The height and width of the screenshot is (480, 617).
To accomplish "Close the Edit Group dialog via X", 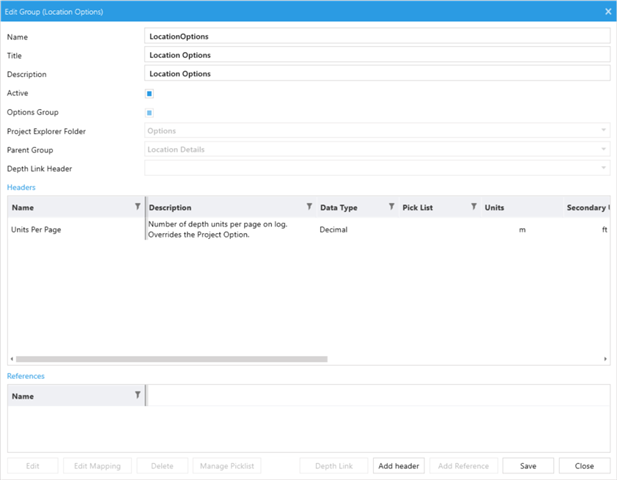I will tap(608, 11).
